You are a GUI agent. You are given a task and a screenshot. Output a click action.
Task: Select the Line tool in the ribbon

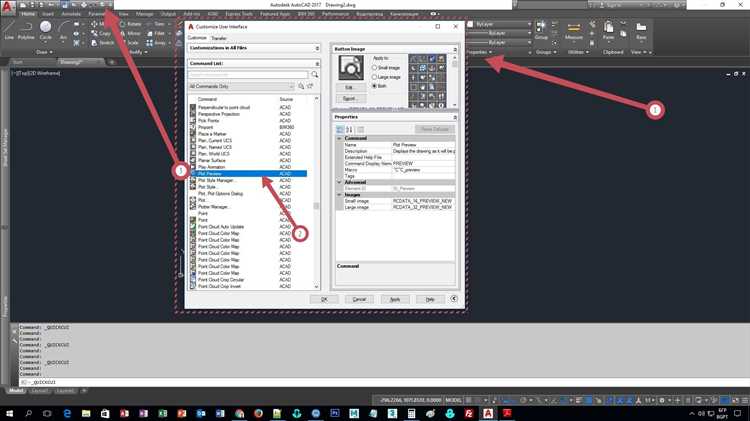(x=9, y=30)
